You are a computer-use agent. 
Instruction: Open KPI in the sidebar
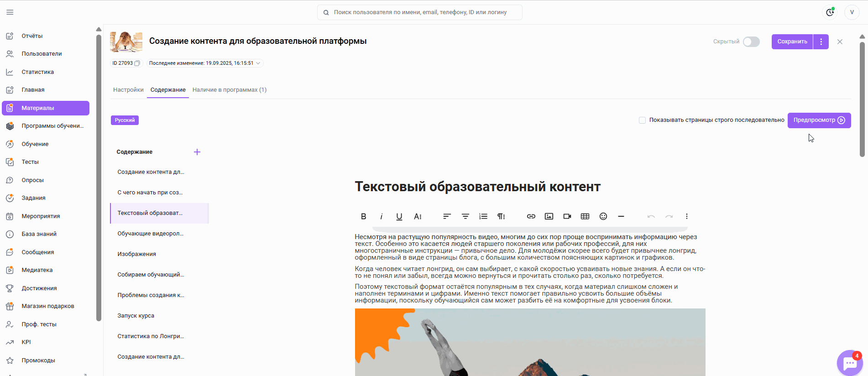tap(46, 342)
